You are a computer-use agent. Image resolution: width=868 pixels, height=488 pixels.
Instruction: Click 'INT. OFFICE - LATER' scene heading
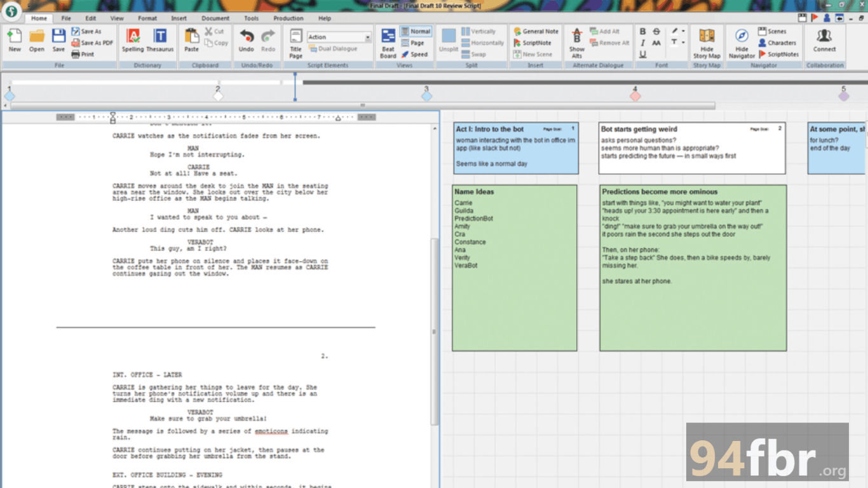click(147, 375)
